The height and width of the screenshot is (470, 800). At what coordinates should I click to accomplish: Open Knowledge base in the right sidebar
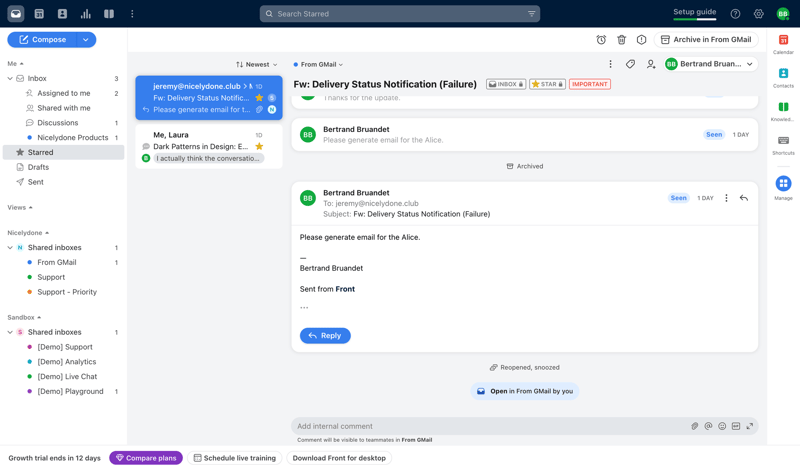tap(783, 111)
